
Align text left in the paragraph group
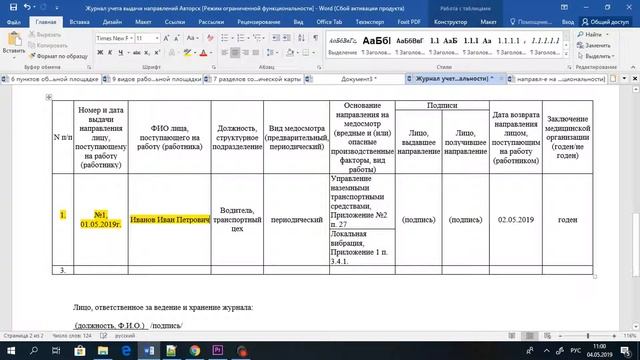225,53
